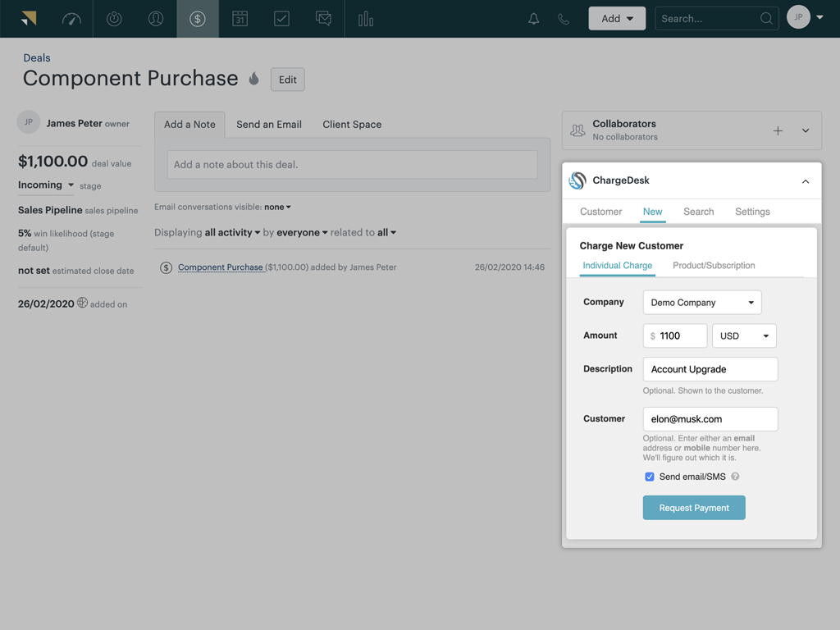Click the search magnifier icon
This screenshot has width=840, height=630.
tap(766, 19)
